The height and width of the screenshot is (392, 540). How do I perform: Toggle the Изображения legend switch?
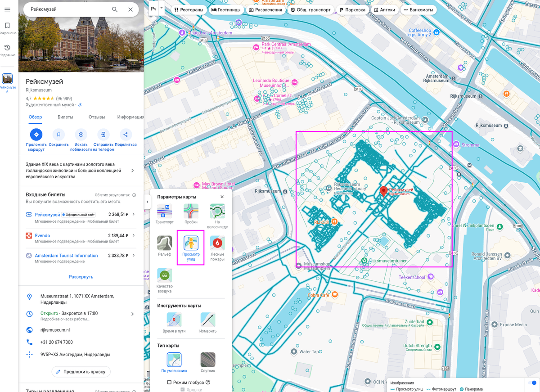pos(531,383)
